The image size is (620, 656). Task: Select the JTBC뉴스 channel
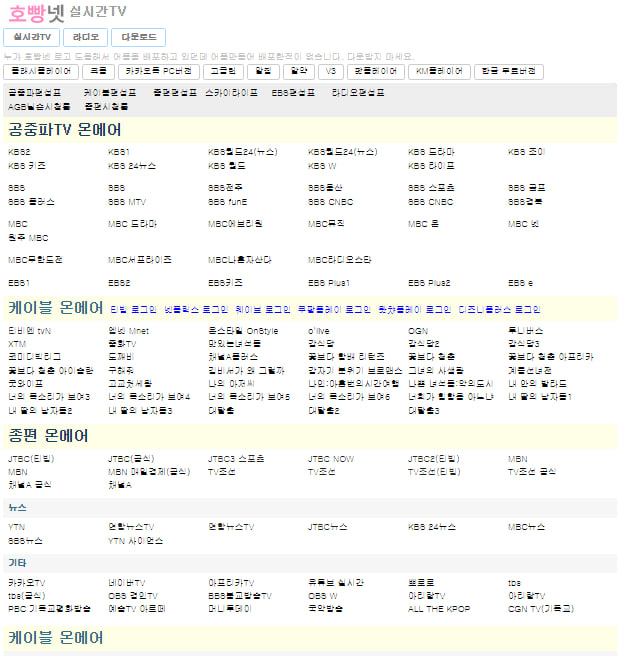pos(328,527)
